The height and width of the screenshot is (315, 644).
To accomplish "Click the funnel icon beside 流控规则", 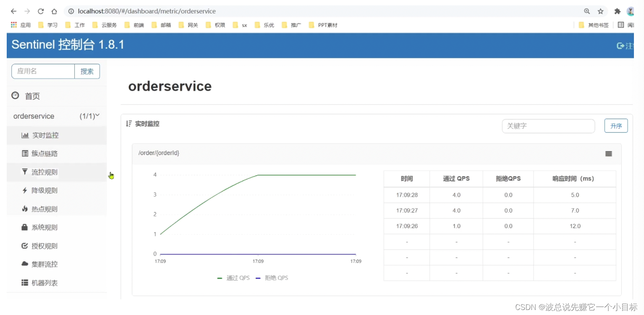I will 25,172.
